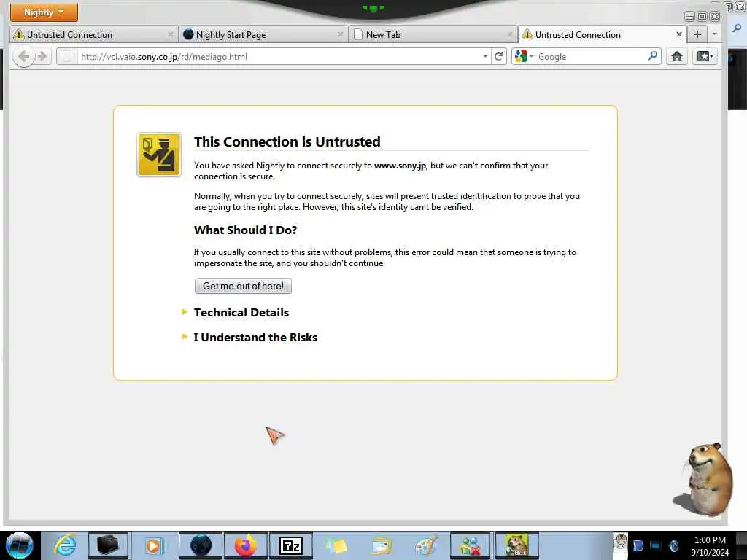Close the New Tab tab
The image size is (747, 560).
coord(510,34)
